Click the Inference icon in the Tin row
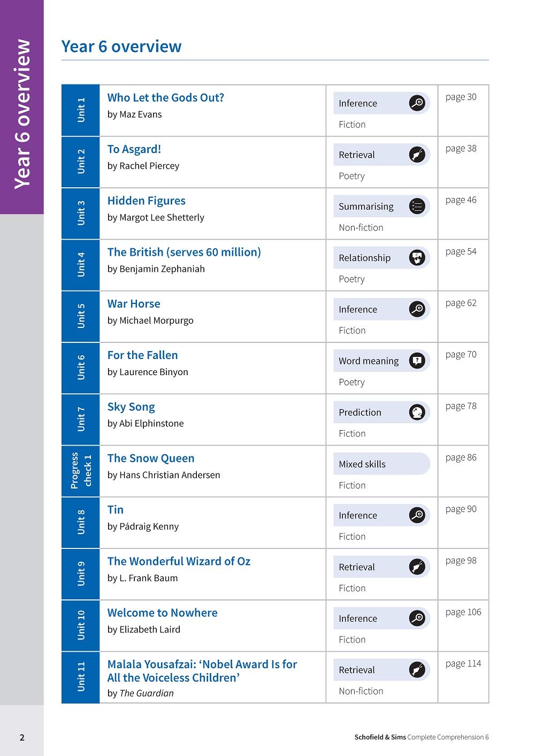The width and height of the screenshot is (535, 756). point(417,515)
